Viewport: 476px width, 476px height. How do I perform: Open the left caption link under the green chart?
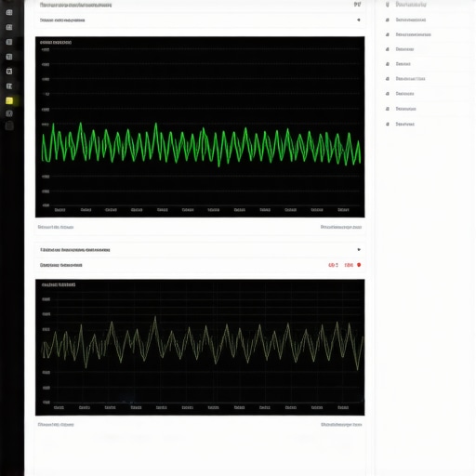point(56,227)
